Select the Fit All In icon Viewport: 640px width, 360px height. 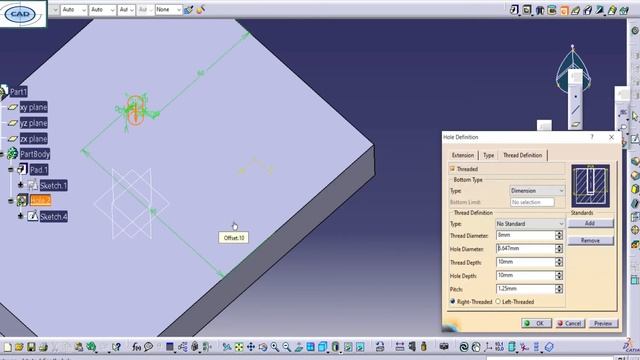pyautogui.click(x=239, y=347)
